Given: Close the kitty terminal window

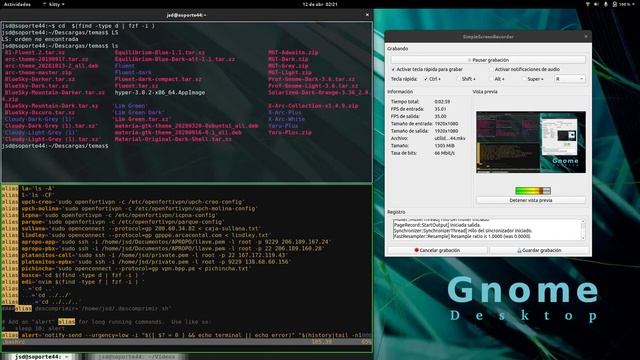Looking at the screenshot, I should 367,15.
